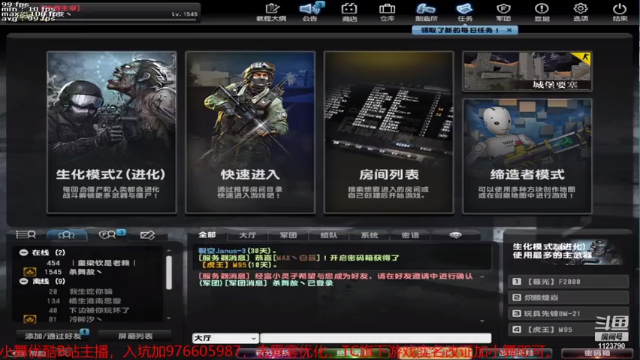Switch chat to the 组队 tab
The image size is (640, 360).
coord(329,235)
